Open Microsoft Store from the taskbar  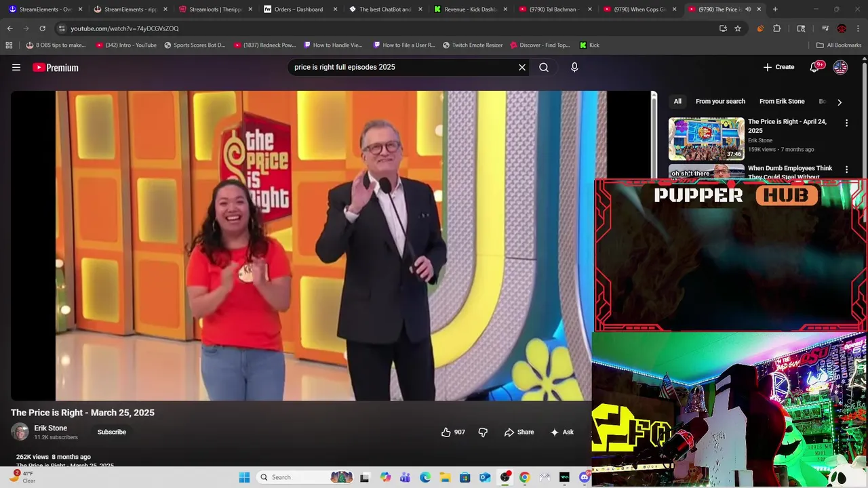point(465,477)
